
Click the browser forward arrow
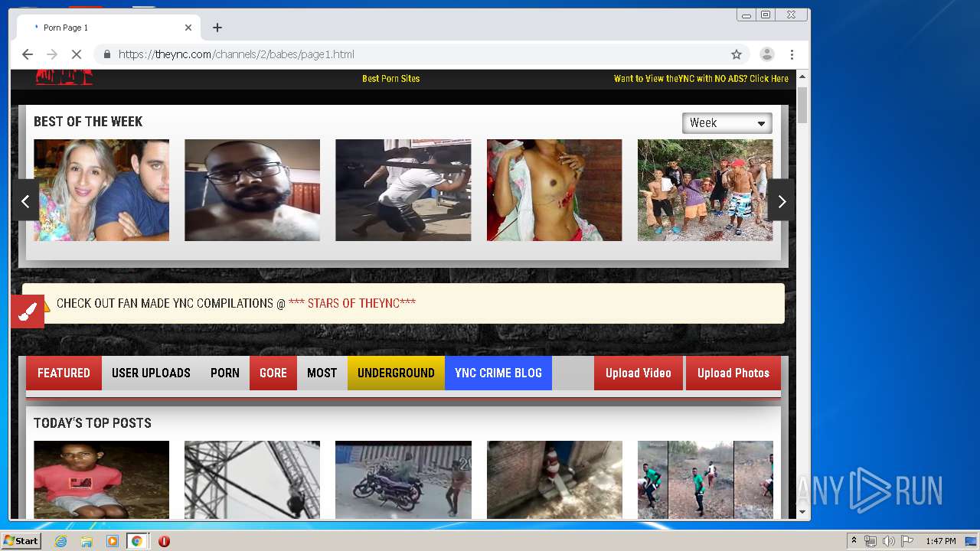(52, 54)
